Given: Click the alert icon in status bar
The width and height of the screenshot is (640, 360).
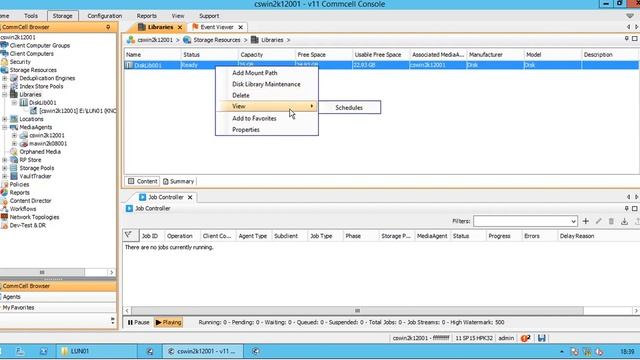Looking at the screenshot, I should pyautogui.click(x=525, y=338).
